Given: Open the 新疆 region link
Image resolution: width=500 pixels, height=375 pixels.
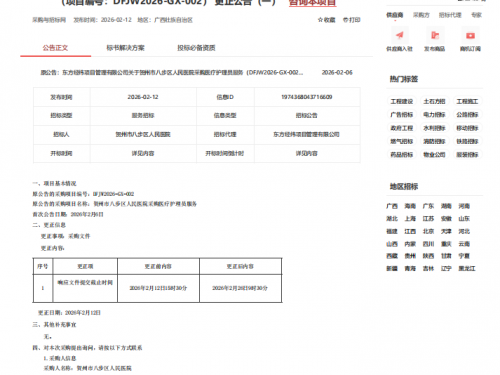Looking at the screenshot, I should (x=392, y=269).
